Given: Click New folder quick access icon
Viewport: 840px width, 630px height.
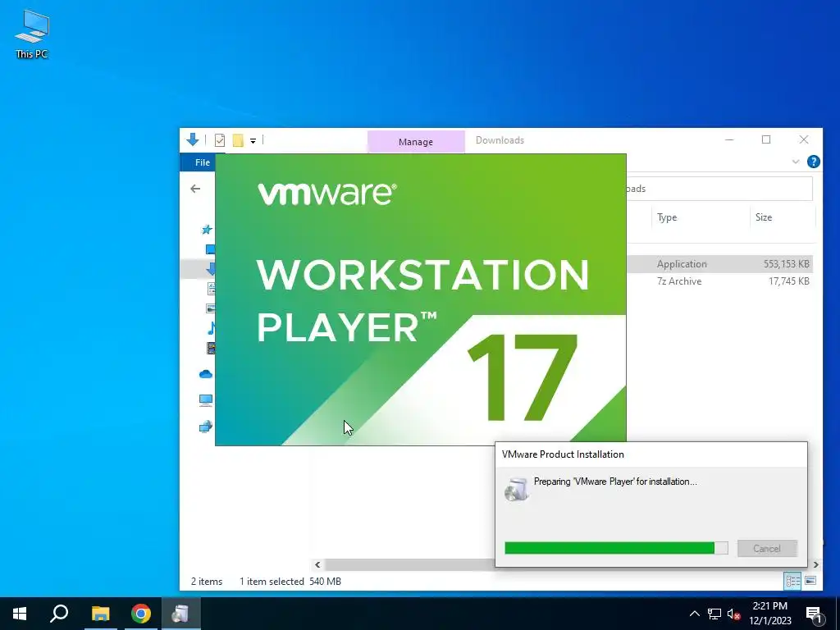Looking at the screenshot, I should pos(238,140).
